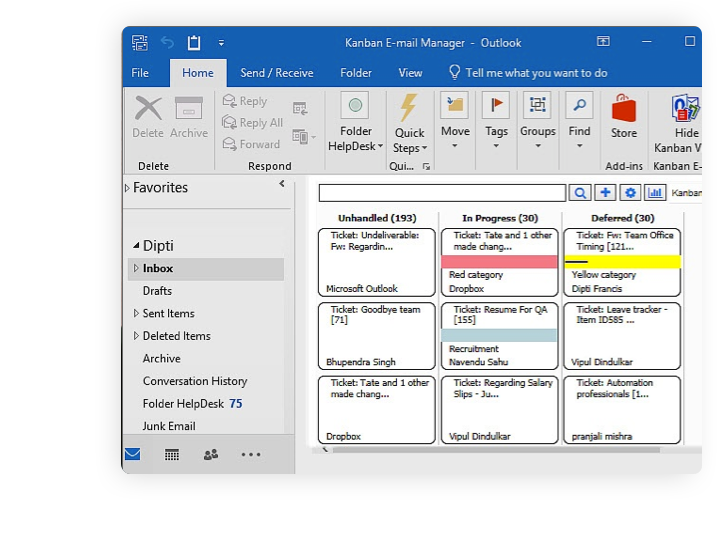Click the light blue Recruitment color bar
Image resolution: width=717 pixels, height=536 pixels.
499,335
